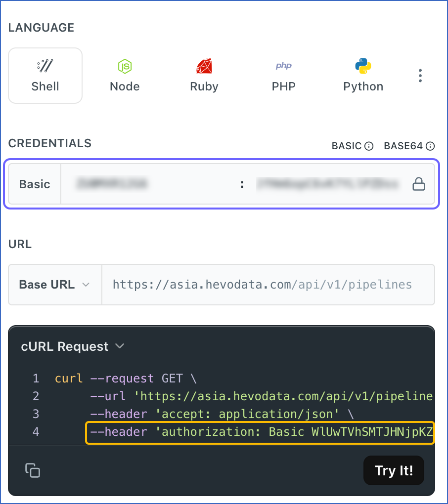This screenshot has width=448, height=504.
Task: Click the Basic label in credentials box
Action: [x=35, y=184]
